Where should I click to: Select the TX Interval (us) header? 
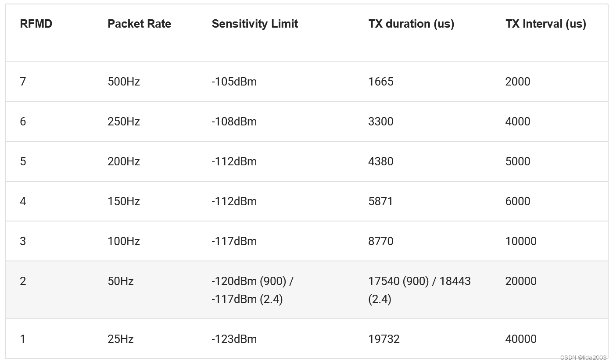545,24
